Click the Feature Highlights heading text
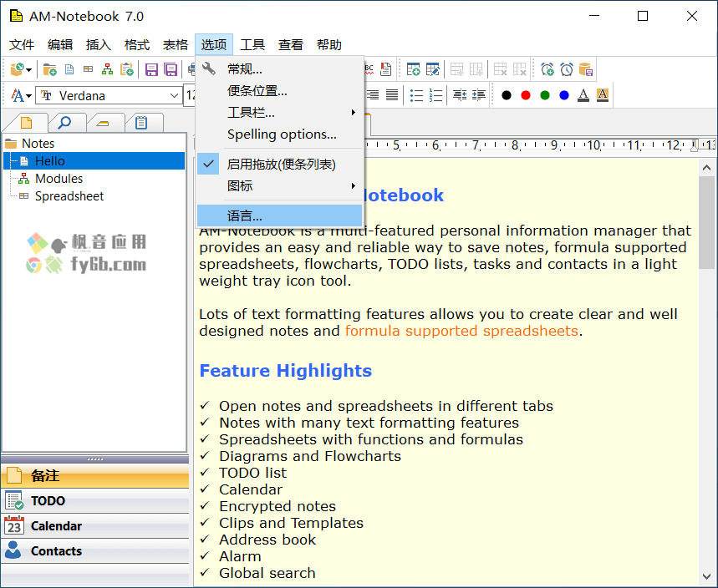Screen dimensions: 718x588 pyautogui.click(x=285, y=371)
